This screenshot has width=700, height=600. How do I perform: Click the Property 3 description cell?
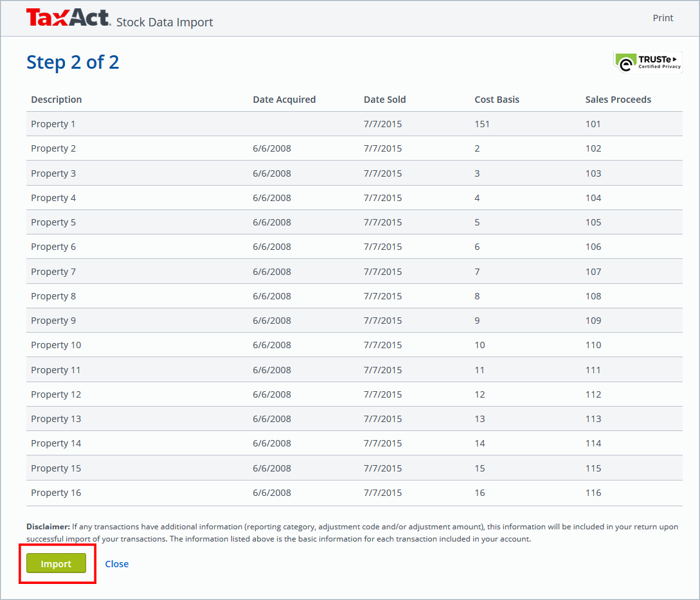pos(53,173)
